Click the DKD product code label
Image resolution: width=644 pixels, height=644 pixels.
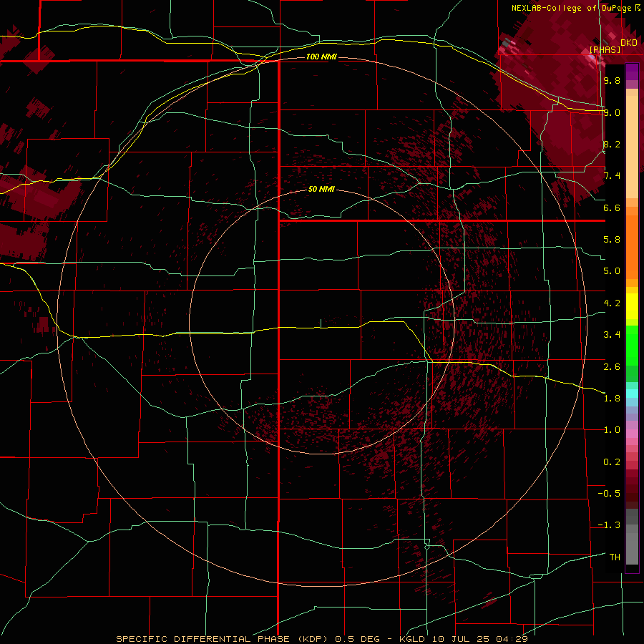[x=629, y=43]
